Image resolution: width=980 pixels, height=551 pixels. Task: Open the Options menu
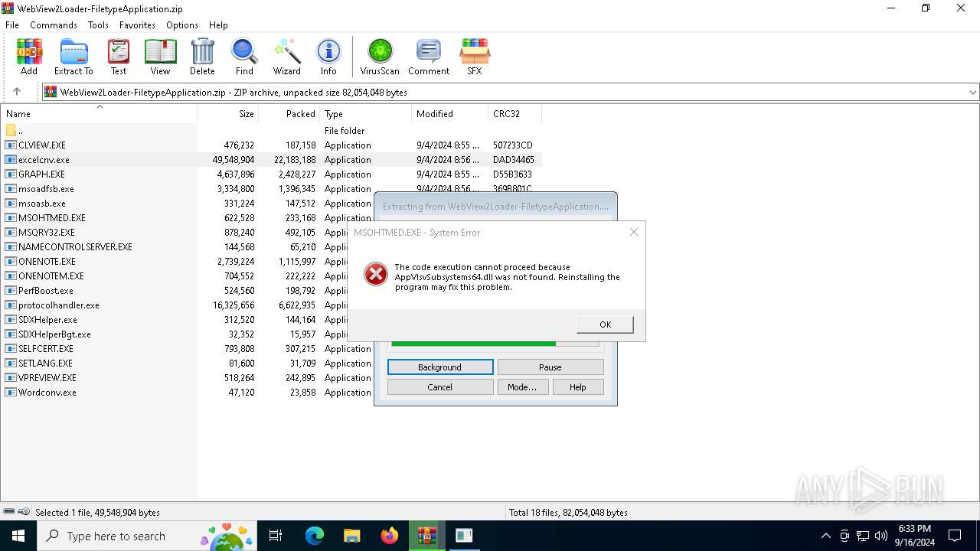[182, 24]
